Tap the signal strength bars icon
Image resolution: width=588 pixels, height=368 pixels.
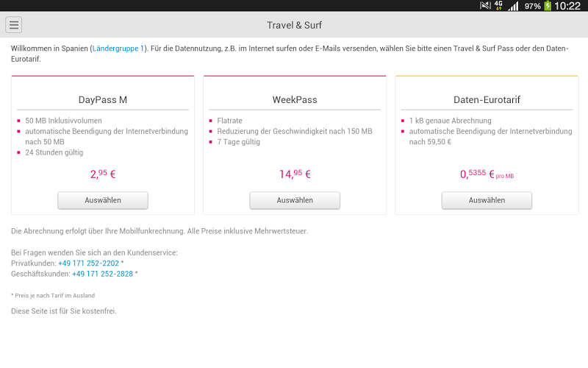click(513, 6)
